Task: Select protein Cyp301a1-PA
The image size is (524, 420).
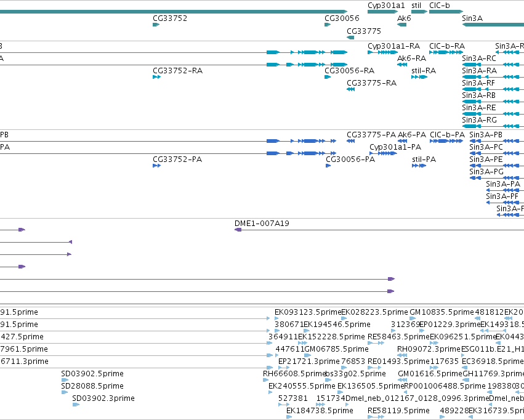Action: coord(384,153)
